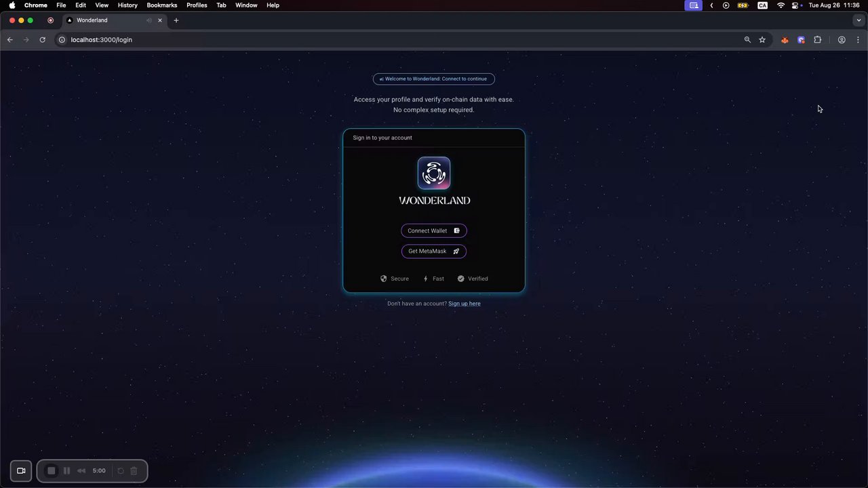Rewind the recording

pyautogui.click(x=81, y=471)
